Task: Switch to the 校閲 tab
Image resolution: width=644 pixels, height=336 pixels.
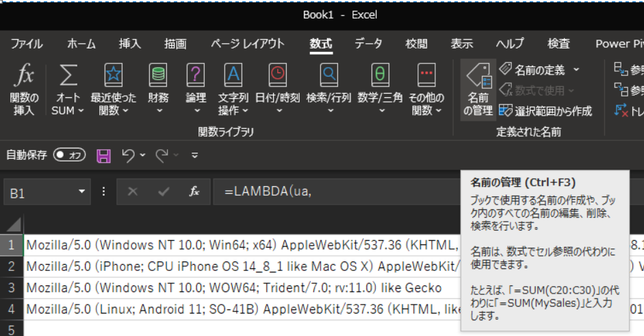Action: pyautogui.click(x=417, y=44)
